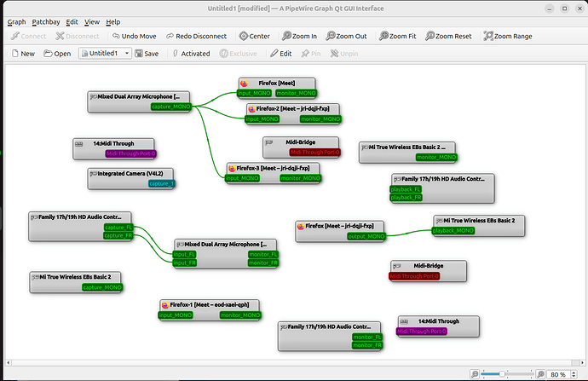Select input_MONO port on Firefox-3 node
This screenshot has width=588, height=381.
point(242,178)
